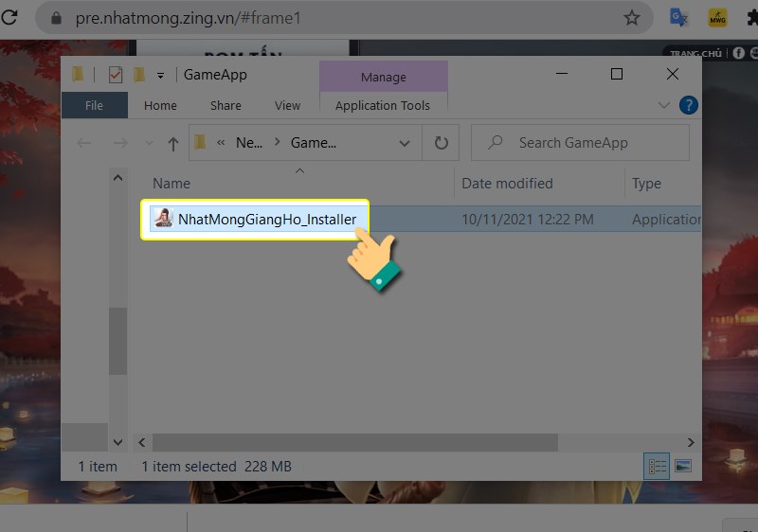Switch to Large icons view
The width and height of the screenshot is (758, 532).
click(682, 466)
